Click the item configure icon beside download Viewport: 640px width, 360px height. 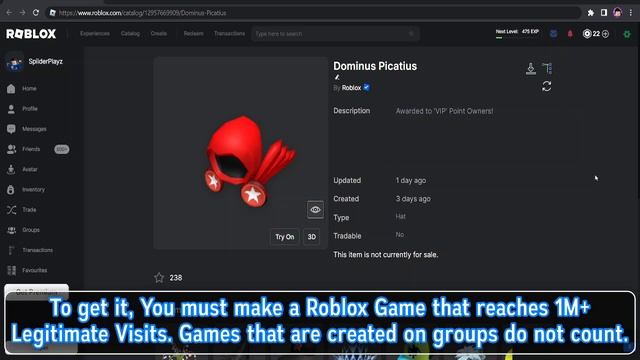tap(547, 68)
